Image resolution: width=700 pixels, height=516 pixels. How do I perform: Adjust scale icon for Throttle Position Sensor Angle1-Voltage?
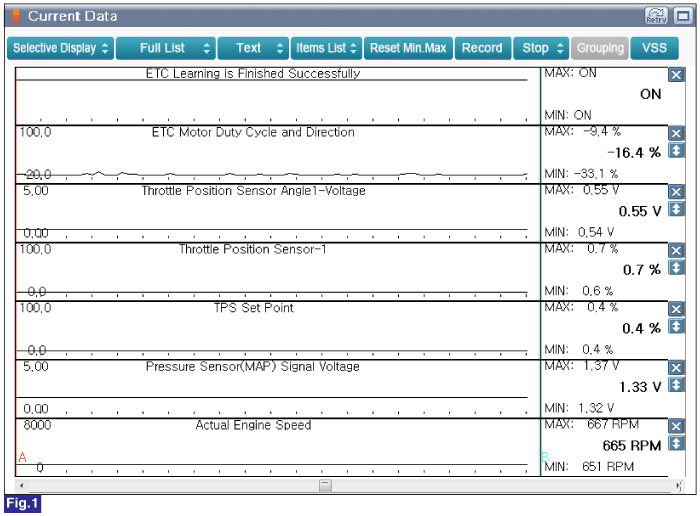coord(676,209)
